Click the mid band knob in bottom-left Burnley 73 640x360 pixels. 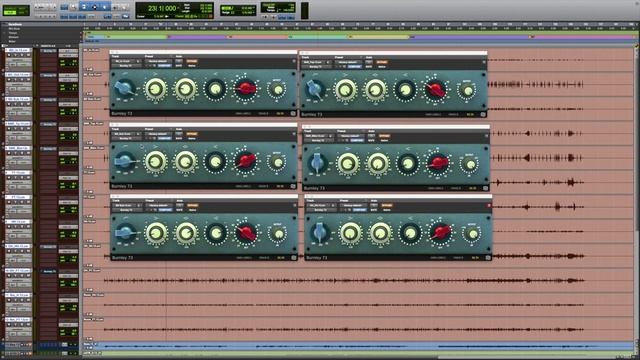(x=186, y=233)
